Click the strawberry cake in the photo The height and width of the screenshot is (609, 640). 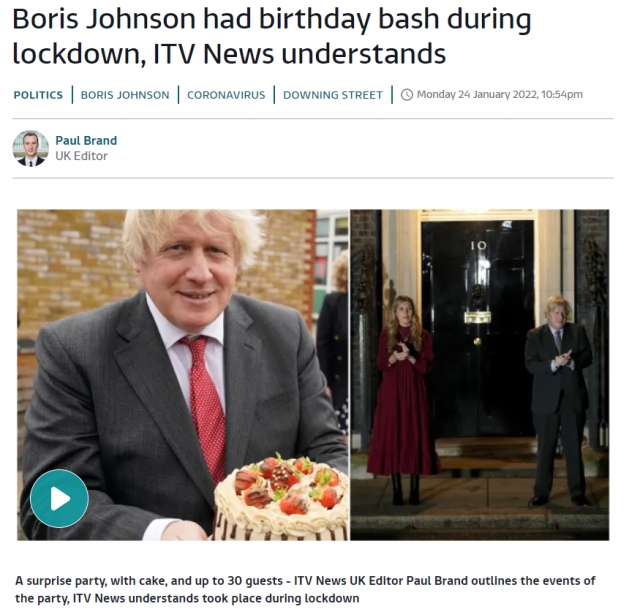click(282, 497)
